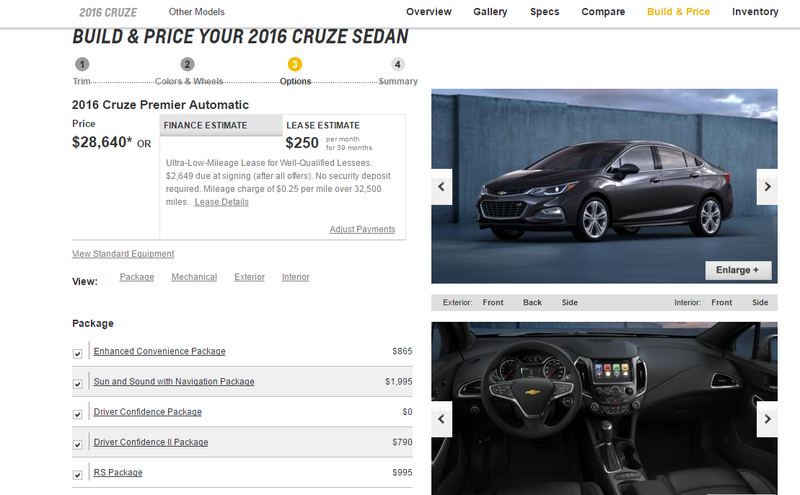Click the $250 lease amount
This screenshot has width=800, height=495.
coord(302,143)
